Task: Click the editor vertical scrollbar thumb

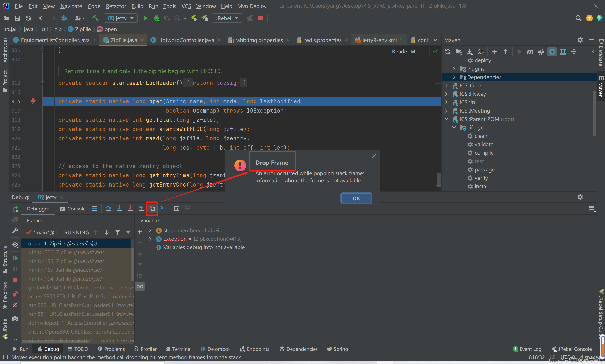Action: pyautogui.click(x=439, y=180)
